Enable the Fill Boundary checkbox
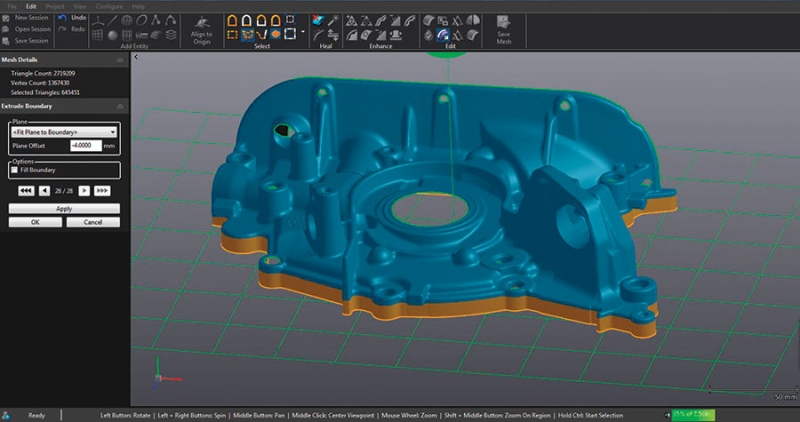Screen dimensions: 800x422 15,170
